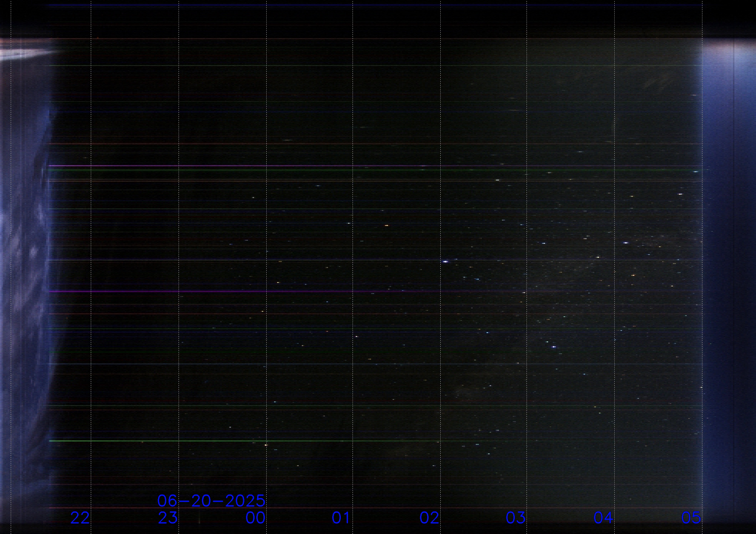Click the 03 hour label
This screenshot has height=534, width=756.
[516, 518]
